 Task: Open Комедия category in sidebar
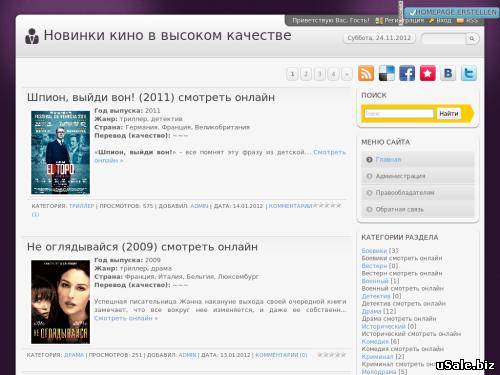[x=375, y=342]
